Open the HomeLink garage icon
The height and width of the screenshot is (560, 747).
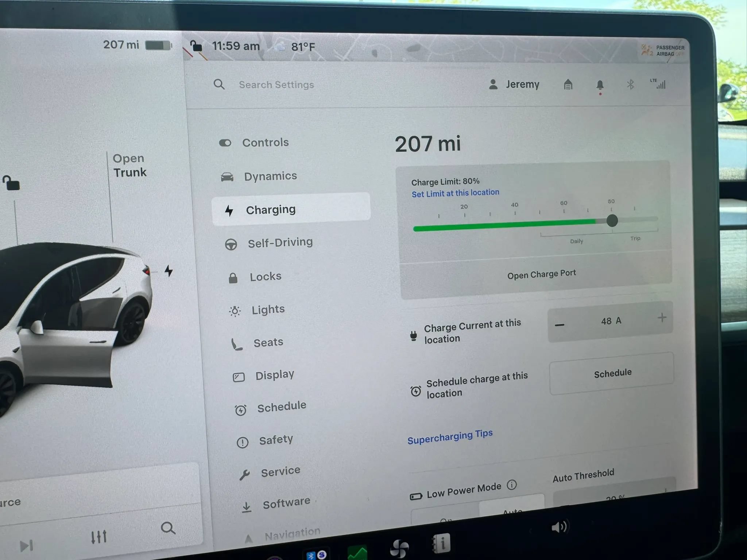[568, 85]
